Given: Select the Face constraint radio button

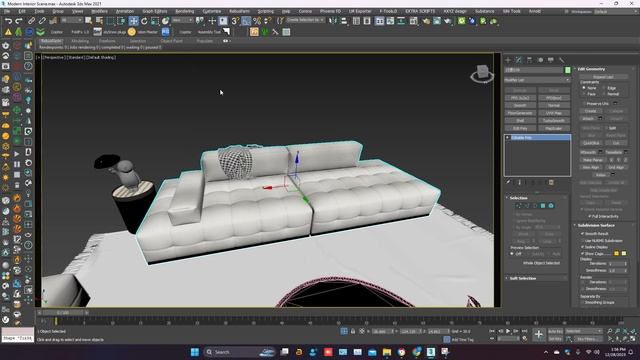Looking at the screenshot, I should point(584,94).
